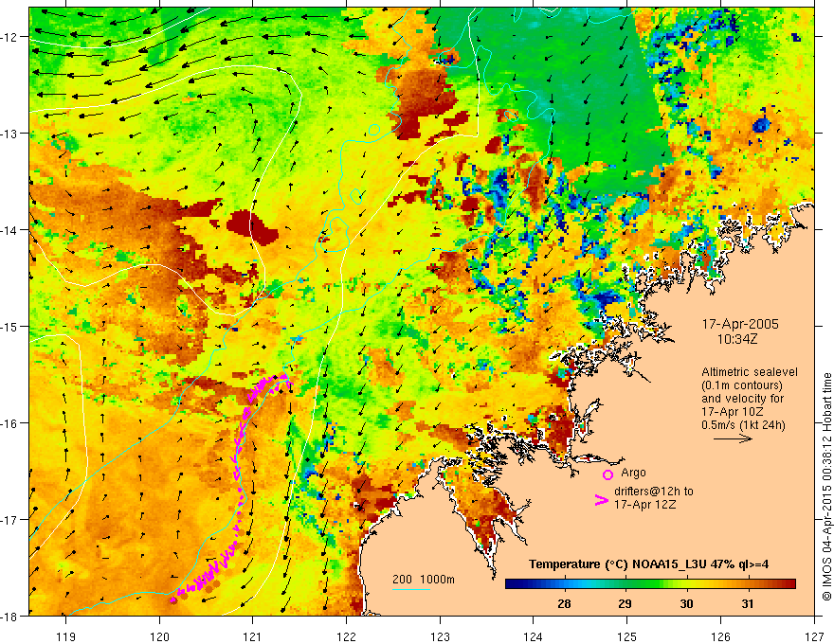Click longitude axis label 122
834x644 pixels.
click(x=347, y=636)
